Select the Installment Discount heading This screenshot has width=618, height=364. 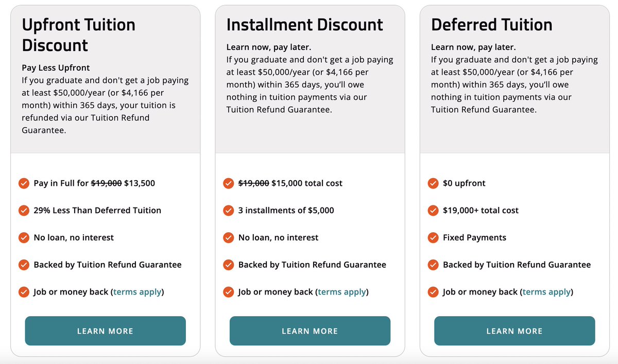click(305, 25)
